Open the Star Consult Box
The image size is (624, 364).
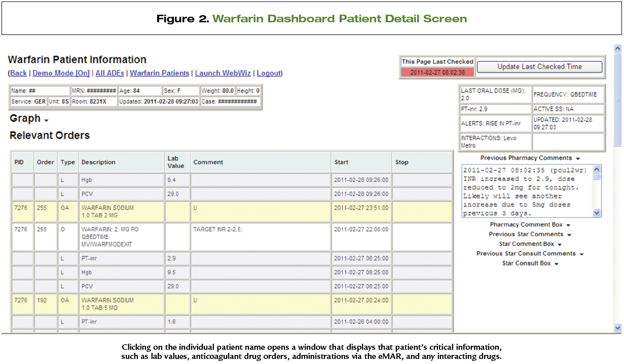click(530, 263)
